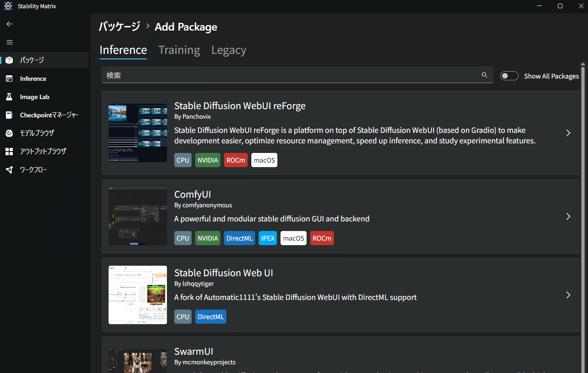The image size is (588, 373).
Task: Click the ComfyUI preview thumbnail
Action: (x=138, y=216)
